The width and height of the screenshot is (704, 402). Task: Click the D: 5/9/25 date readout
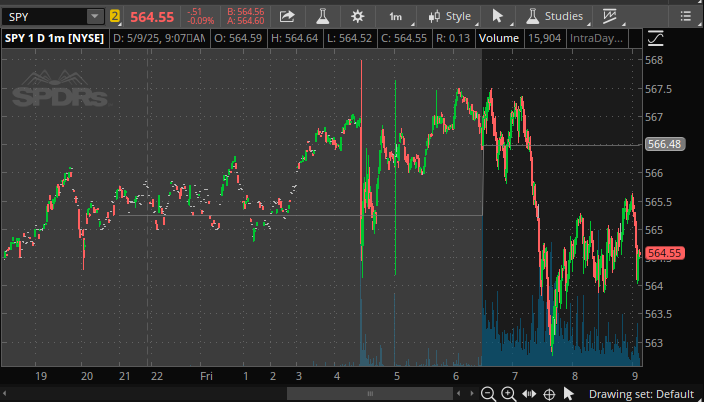[159, 39]
